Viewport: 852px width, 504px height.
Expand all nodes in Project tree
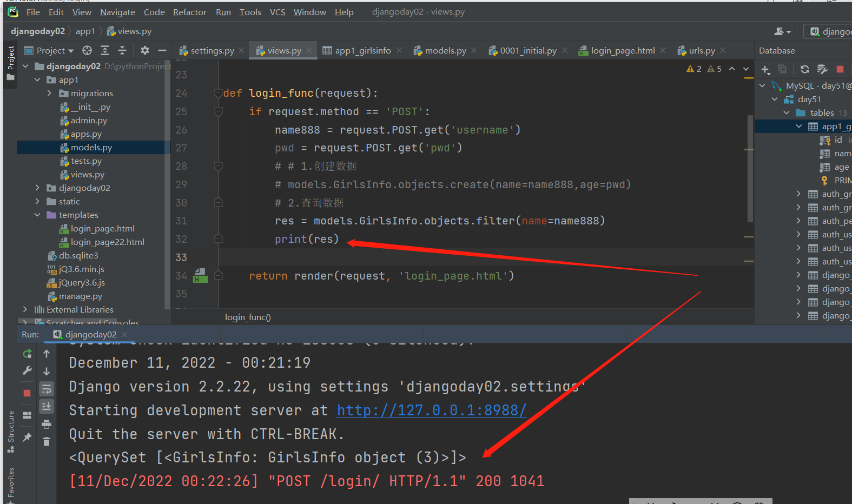point(105,50)
